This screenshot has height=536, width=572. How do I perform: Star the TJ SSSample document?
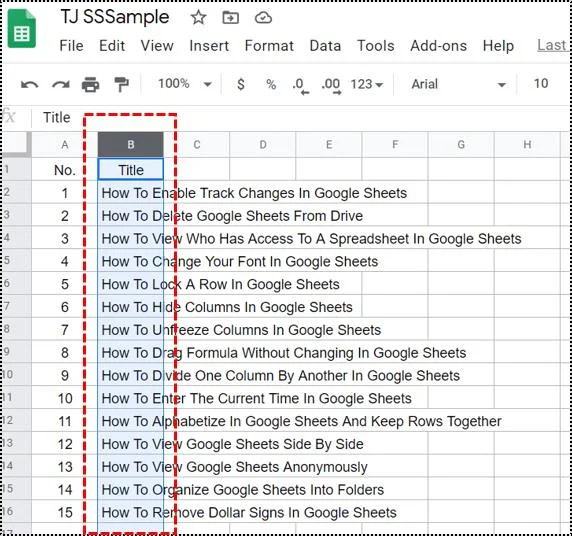pyautogui.click(x=198, y=18)
